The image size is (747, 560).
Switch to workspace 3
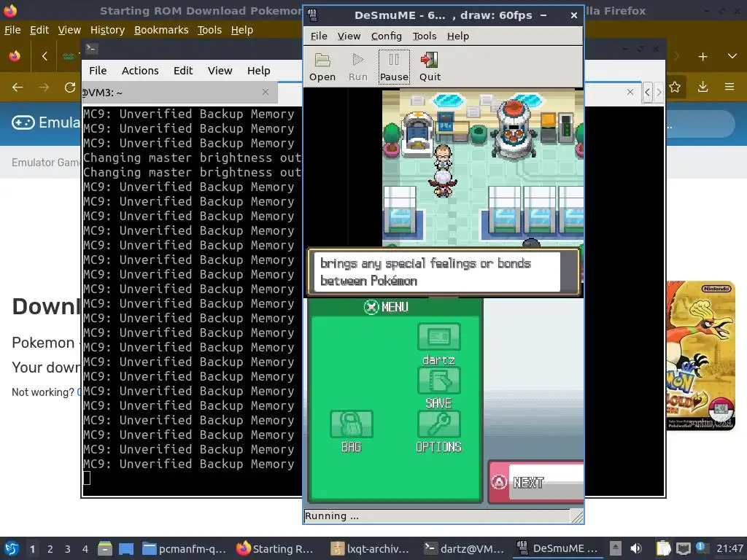pyautogui.click(x=67, y=549)
